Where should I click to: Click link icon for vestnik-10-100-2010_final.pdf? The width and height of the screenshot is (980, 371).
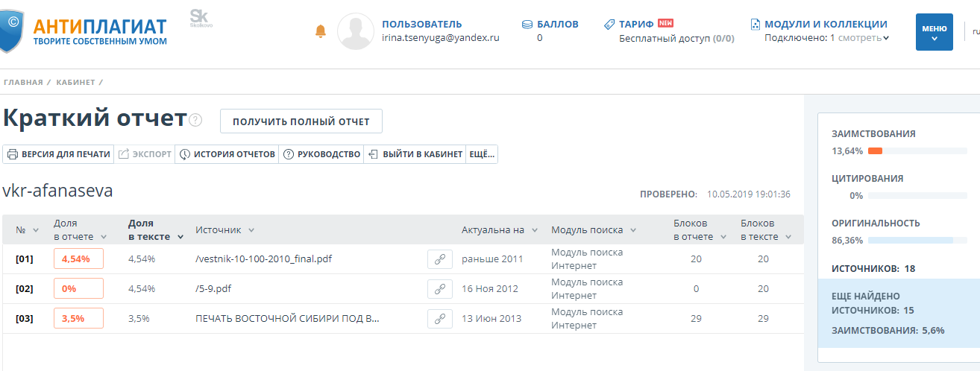coord(440,259)
